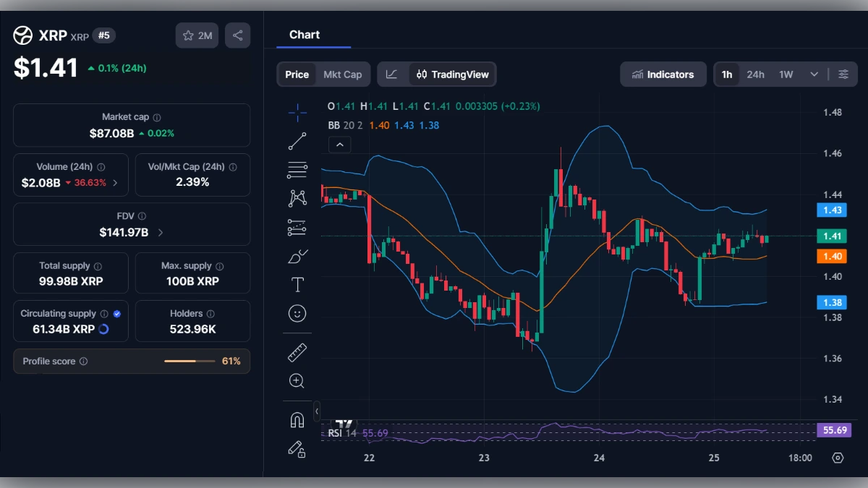Toggle magnet mode for drawings
Screen dimensions: 868x488
(x=297, y=419)
